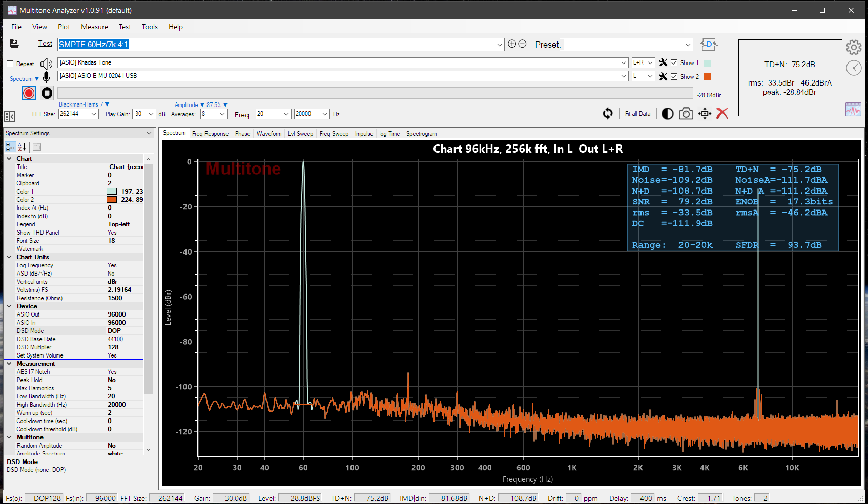Open end frequency 20000 dropdown
Screen dimensions: 868x504
(x=325, y=114)
